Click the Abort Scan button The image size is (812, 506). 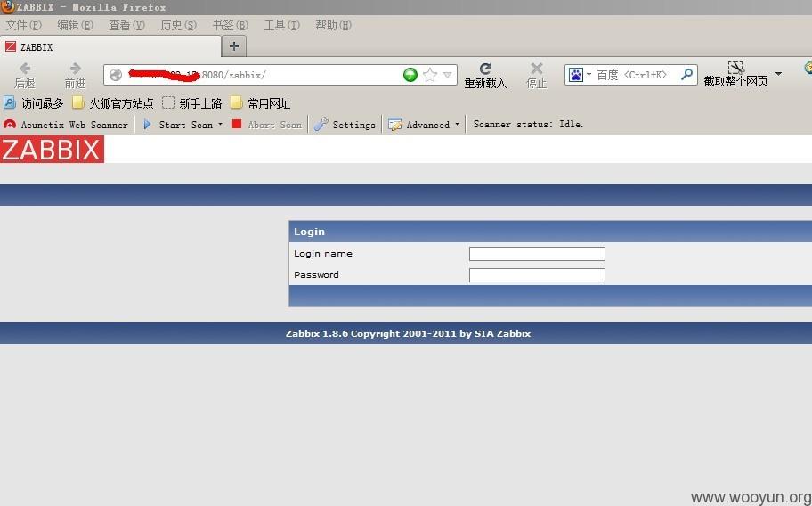coord(267,125)
